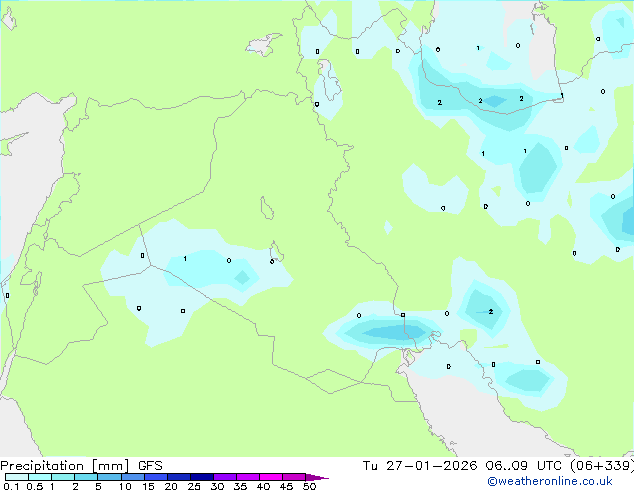
Task: Click the legend tick label '30'
Action: pos(217,486)
